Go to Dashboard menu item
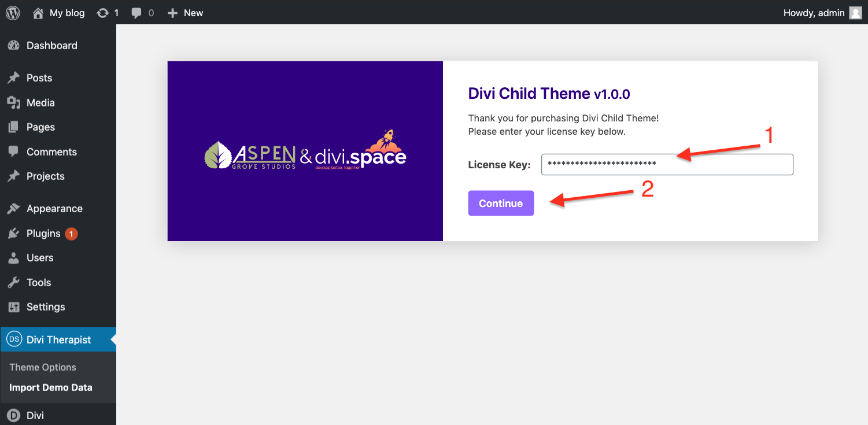Viewport: 868px width, 425px height. [52, 46]
